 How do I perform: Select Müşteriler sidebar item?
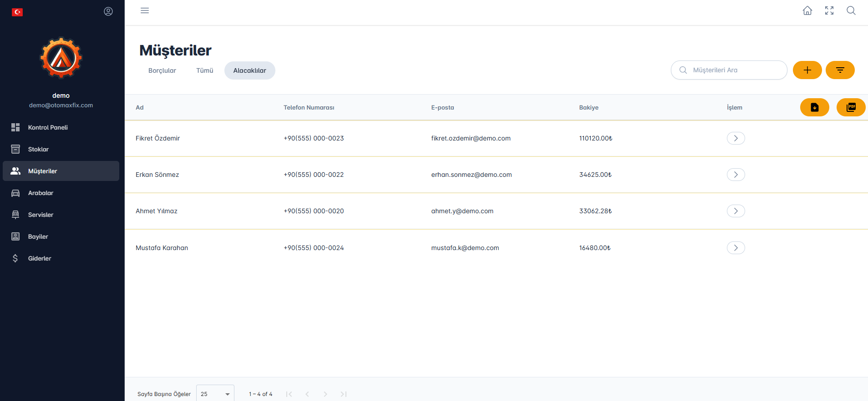pos(61,171)
